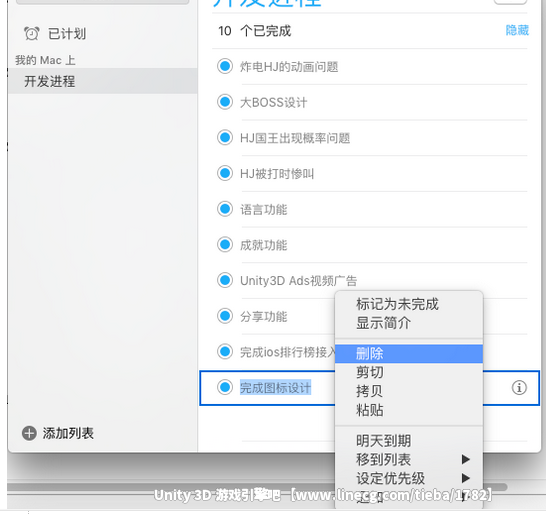Toggle the HJ被打时惨叫 completion circle
Screen dimensions: 546x514
[x=225, y=173]
